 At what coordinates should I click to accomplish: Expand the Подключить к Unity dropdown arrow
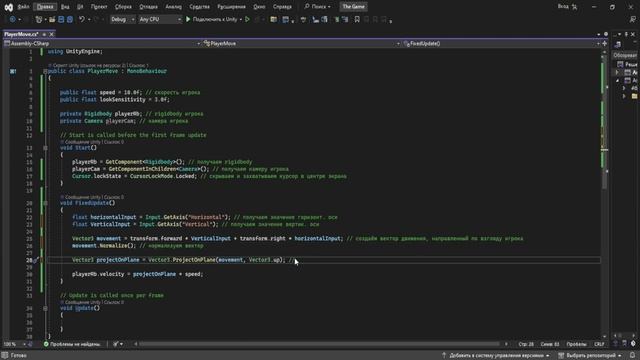pos(241,19)
